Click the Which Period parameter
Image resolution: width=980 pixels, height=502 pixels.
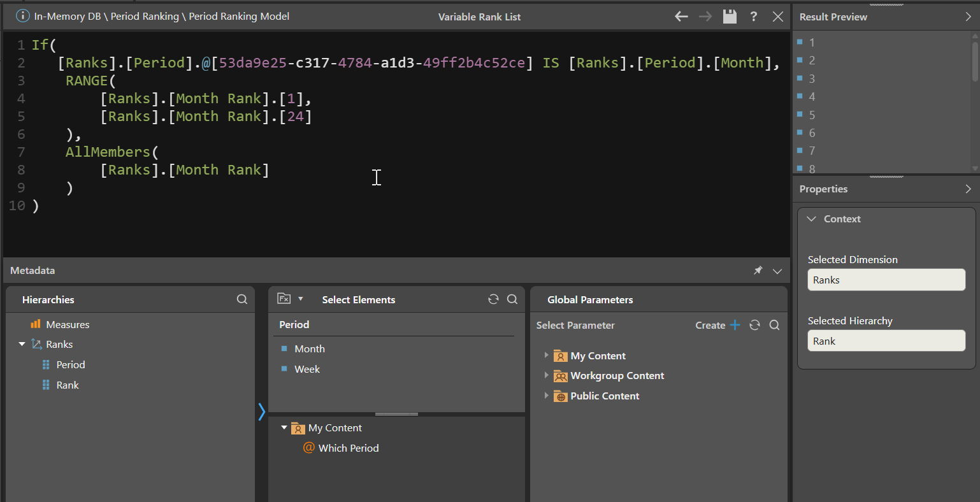pos(348,448)
